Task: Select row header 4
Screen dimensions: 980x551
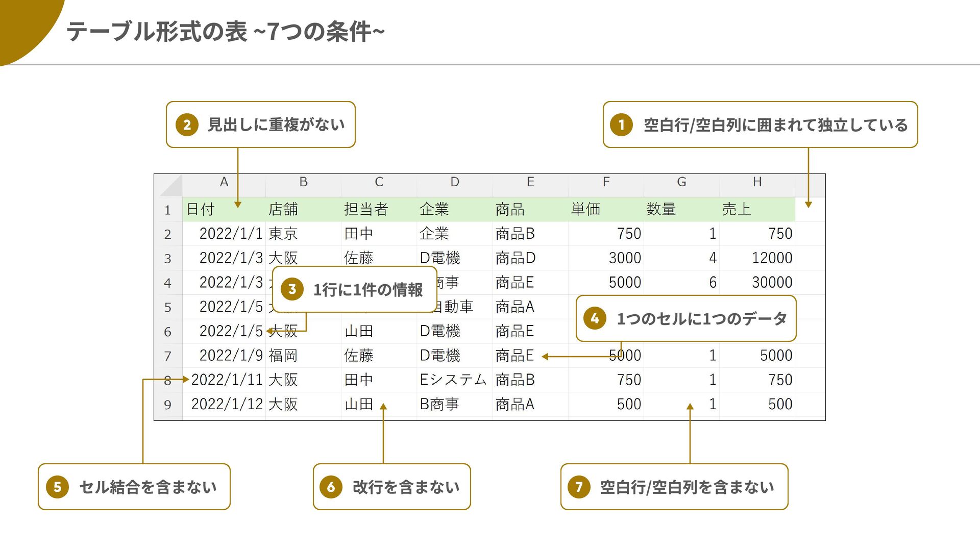Action: (x=168, y=283)
